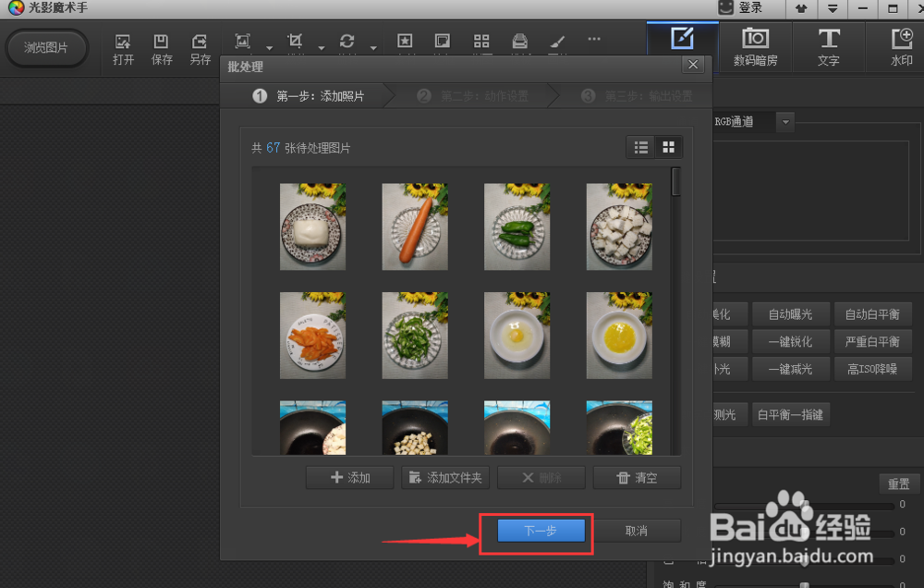Click the 删除 delete button
924x588 pixels.
pos(541,477)
